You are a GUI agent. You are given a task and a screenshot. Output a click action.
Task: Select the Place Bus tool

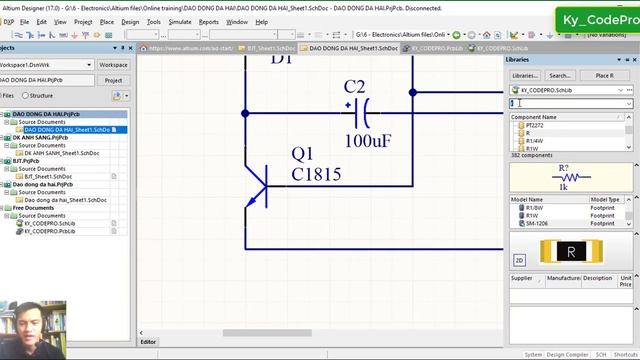pyautogui.click(x=30, y=35)
